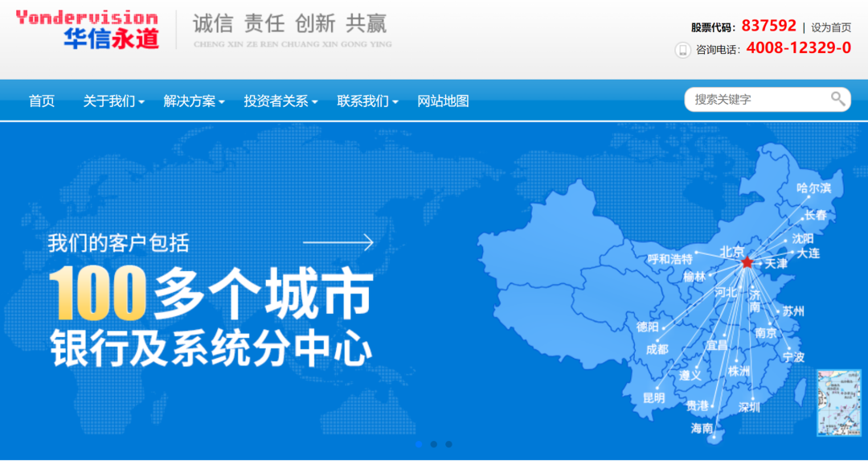Click the 沈阳 city label on map

(x=803, y=239)
